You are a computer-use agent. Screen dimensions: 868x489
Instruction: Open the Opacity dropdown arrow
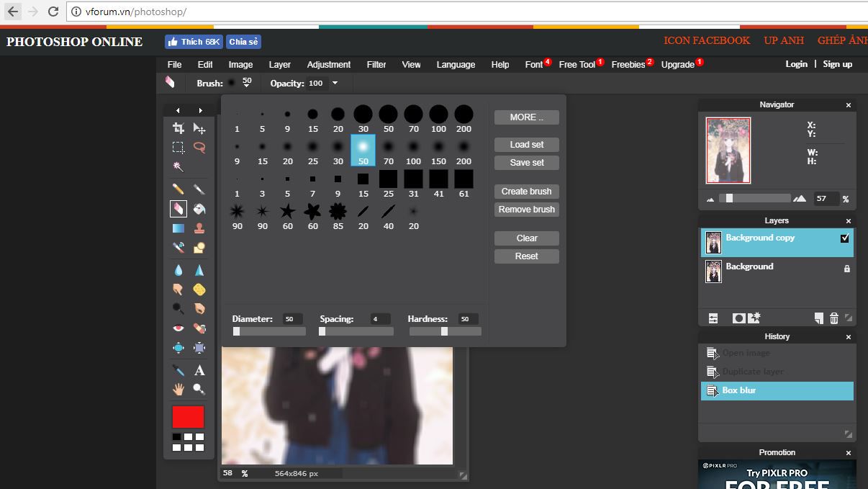335,84
